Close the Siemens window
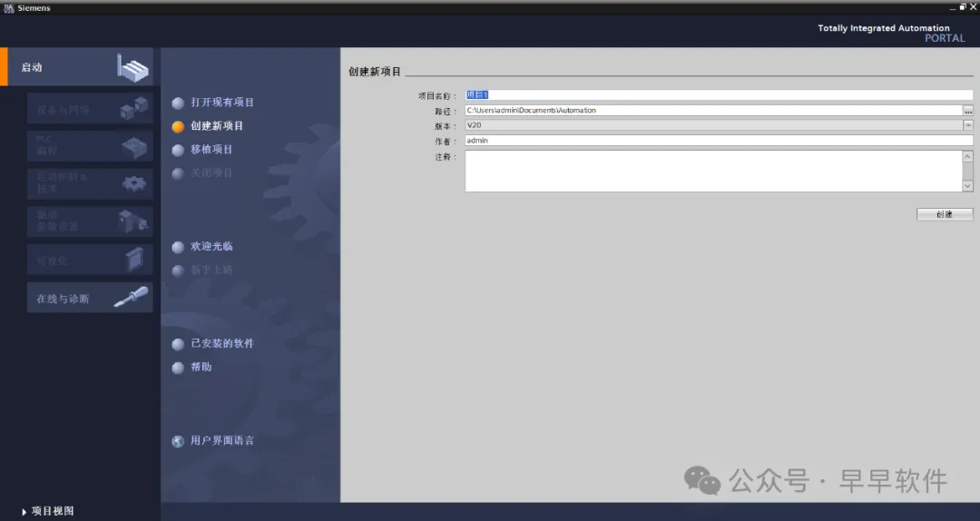The height and width of the screenshot is (521, 980). pos(973,7)
